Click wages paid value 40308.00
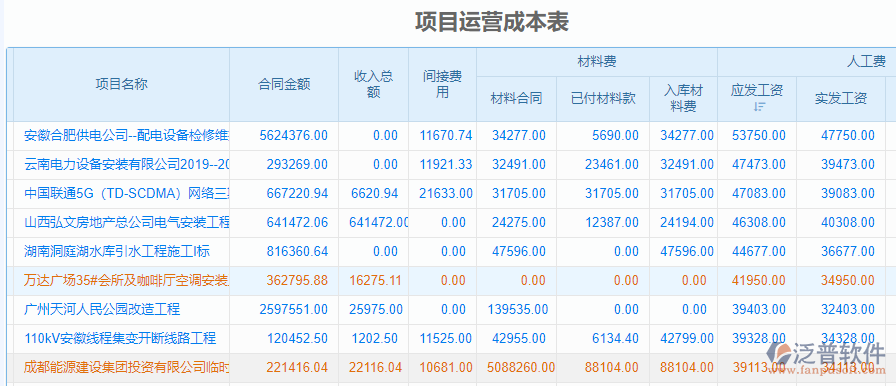 (x=848, y=222)
